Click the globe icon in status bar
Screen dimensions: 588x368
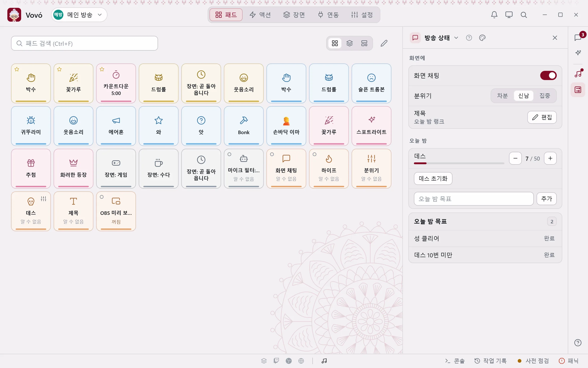point(301,361)
